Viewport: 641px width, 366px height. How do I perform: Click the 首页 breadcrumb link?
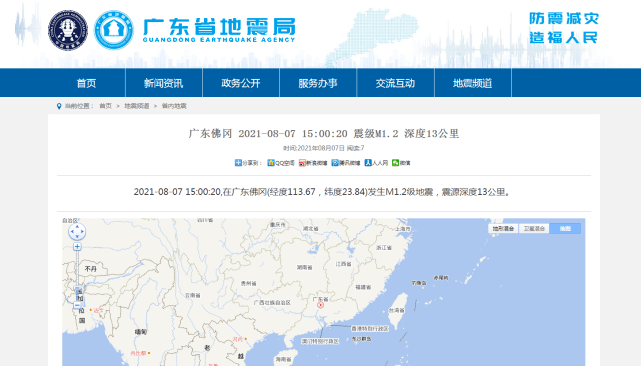pyautogui.click(x=105, y=106)
